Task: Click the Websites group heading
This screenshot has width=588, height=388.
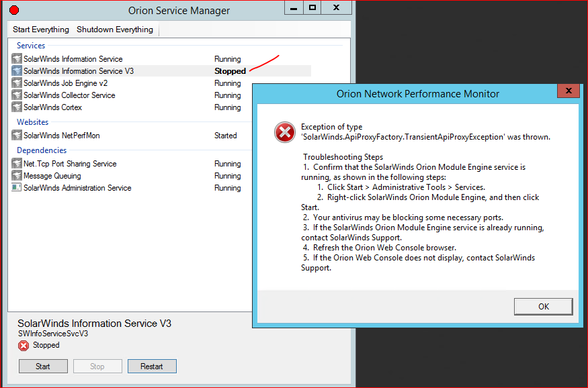Action: point(33,122)
